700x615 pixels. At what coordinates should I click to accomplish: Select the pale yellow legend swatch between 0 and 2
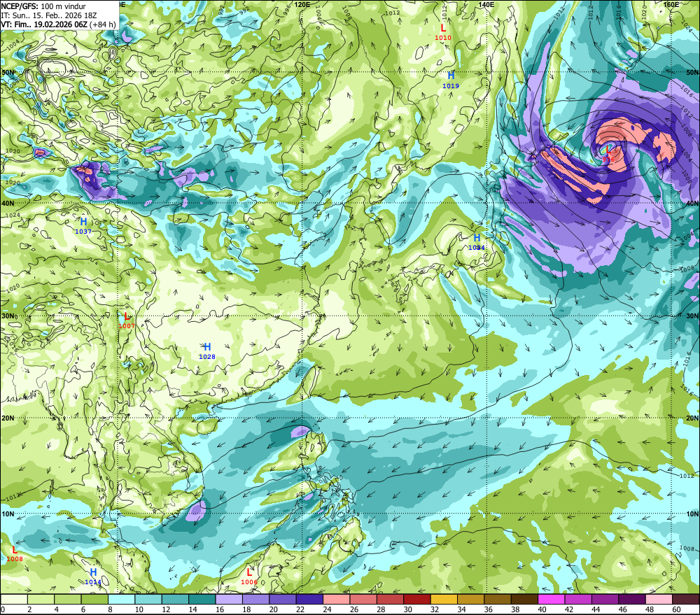[14, 599]
